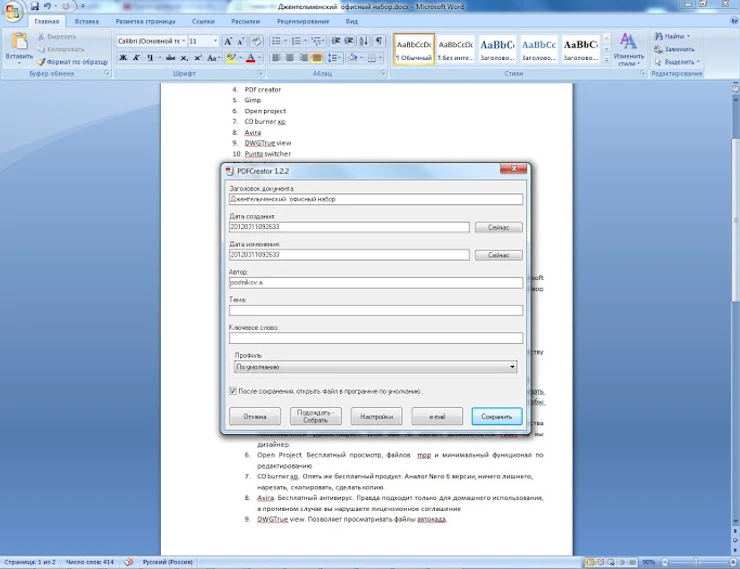Open the font name dropdown
This screenshot has height=569, width=740.
coord(184,42)
